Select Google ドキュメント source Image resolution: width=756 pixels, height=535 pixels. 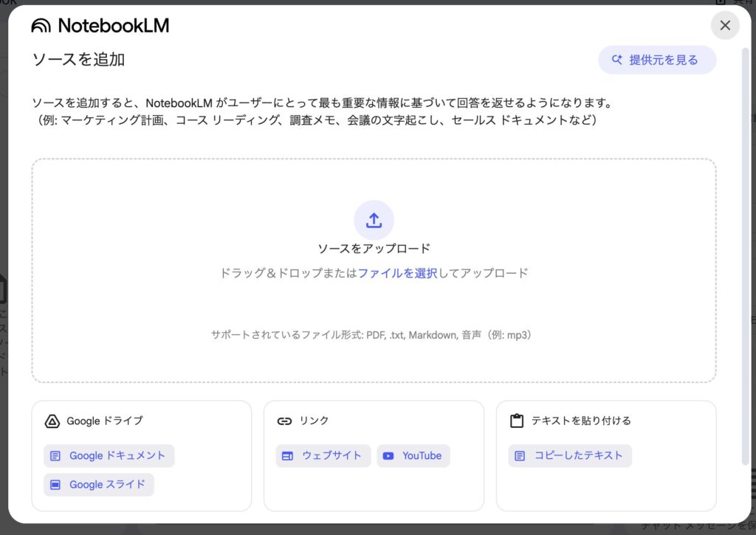tap(109, 455)
